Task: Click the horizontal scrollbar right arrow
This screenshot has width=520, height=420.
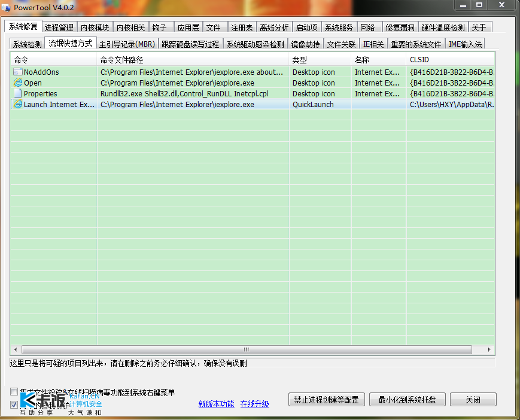Action: click(x=489, y=349)
